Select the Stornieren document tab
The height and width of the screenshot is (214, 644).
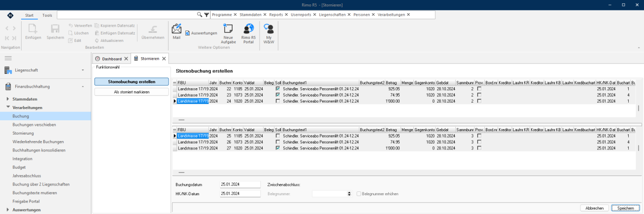[x=149, y=59]
